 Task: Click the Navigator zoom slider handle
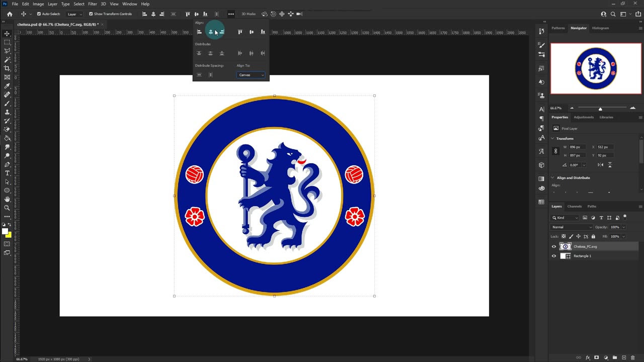(600, 109)
